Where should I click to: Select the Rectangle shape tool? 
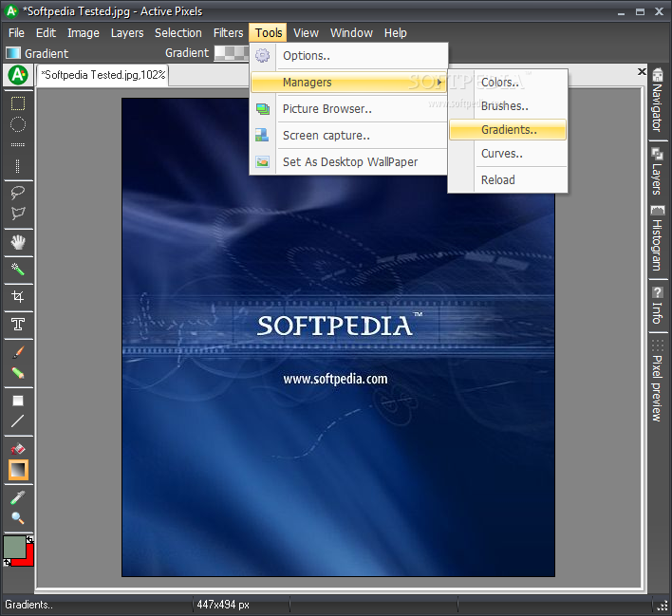[18, 401]
